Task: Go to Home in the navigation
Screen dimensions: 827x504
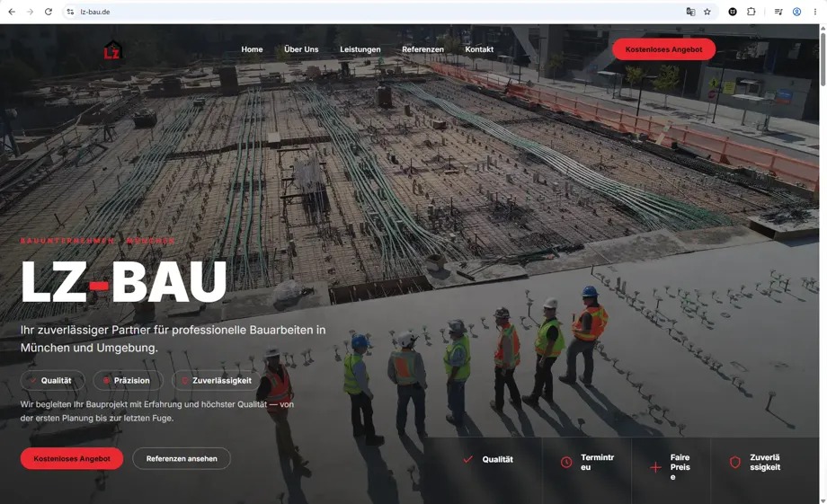Action: point(252,49)
